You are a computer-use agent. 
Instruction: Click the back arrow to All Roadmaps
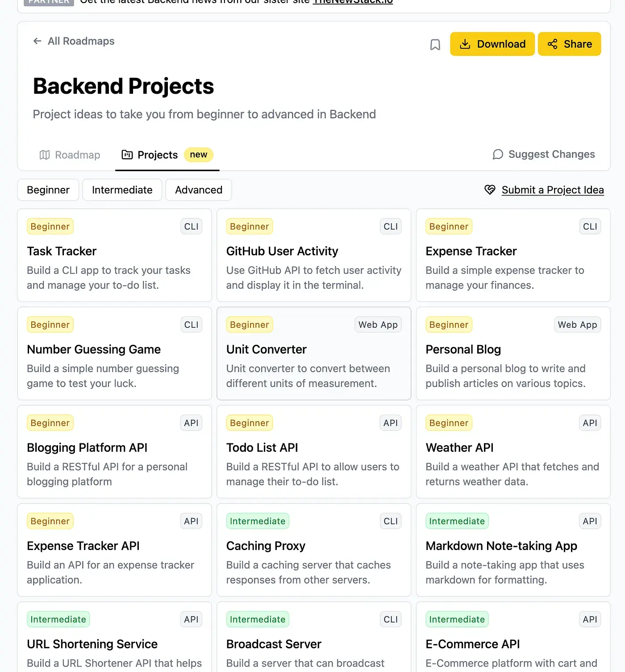coord(37,41)
